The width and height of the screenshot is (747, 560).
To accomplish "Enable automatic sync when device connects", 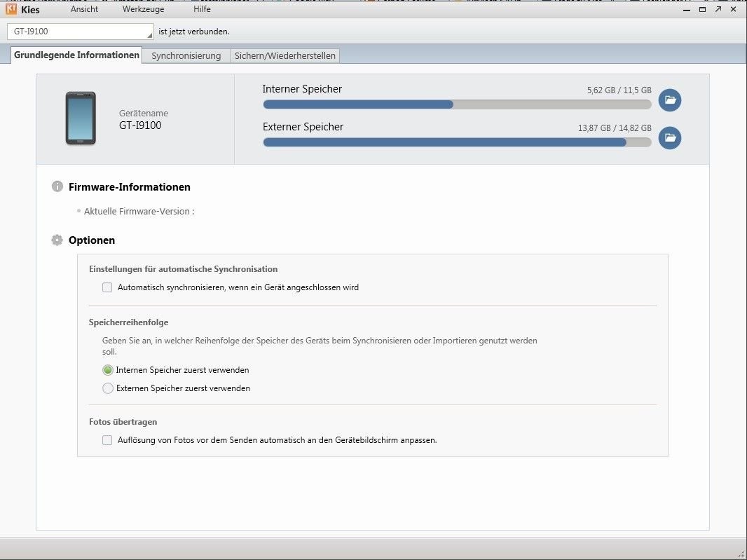I will tap(107, 287).
